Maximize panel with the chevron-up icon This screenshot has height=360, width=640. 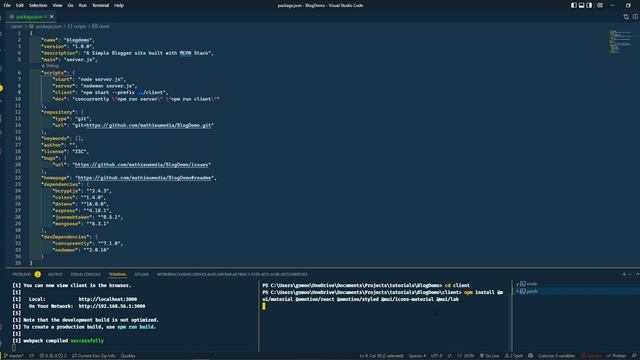[x=637, y=274]
